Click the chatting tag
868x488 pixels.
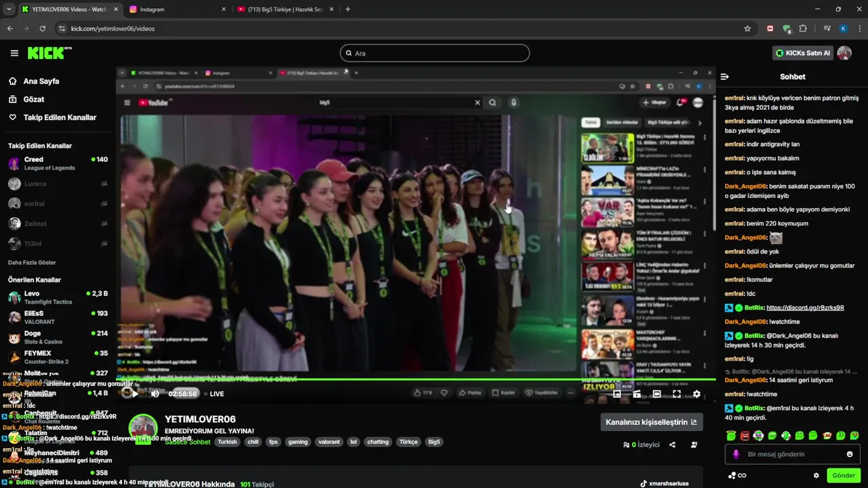378,442
